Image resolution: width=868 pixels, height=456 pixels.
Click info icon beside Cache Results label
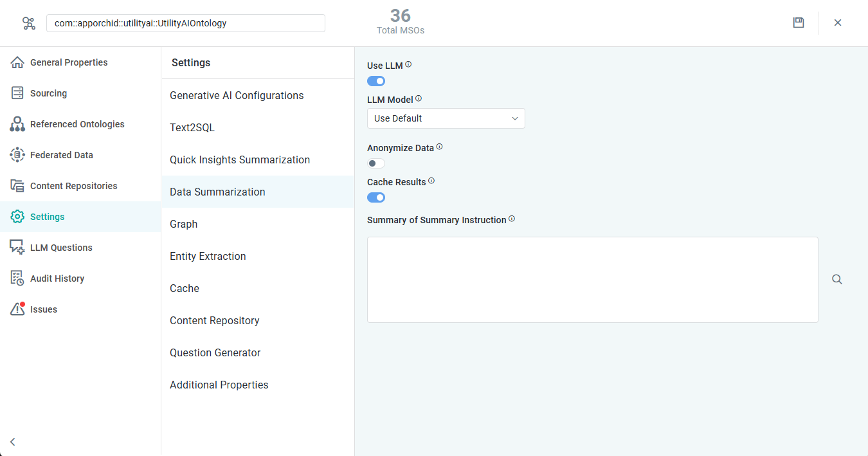pyautogui.click(x=431, y=181)
